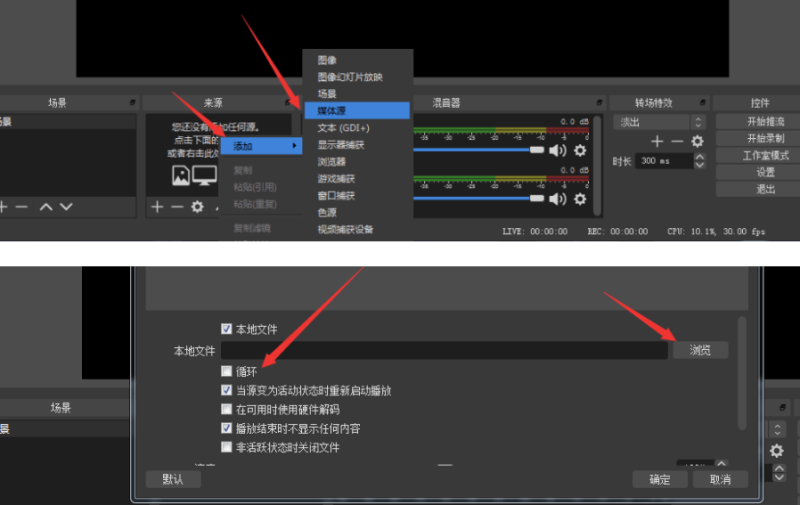The width and height of the screenshot is (800, 505).
Task: Click the REC: 00:00:00 status text
Action: click(617, 232)
